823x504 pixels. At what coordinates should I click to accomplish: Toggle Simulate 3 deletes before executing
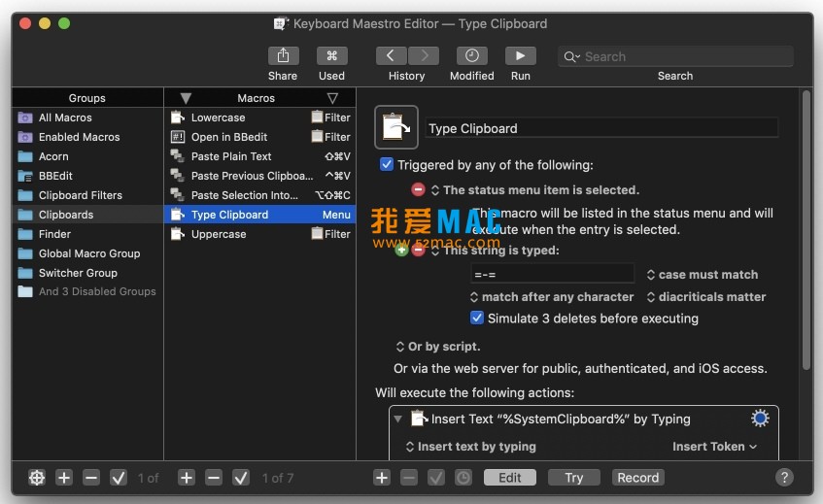[x=476, y=318]
